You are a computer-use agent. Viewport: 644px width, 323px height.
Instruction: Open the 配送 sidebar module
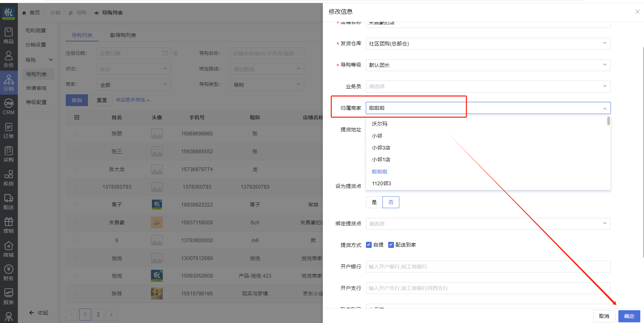tap(8, 202)
